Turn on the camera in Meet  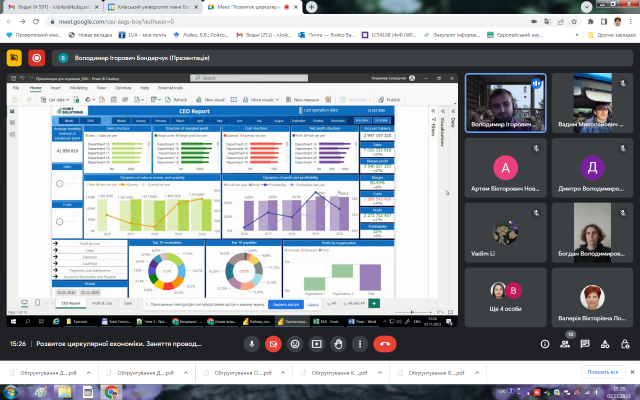(x=274, y=343)
